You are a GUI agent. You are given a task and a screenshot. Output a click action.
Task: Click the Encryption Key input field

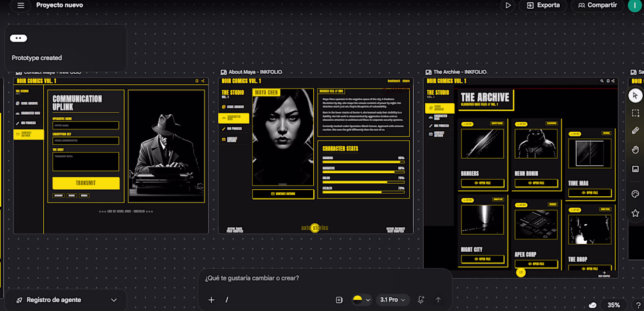click(86, 141)
